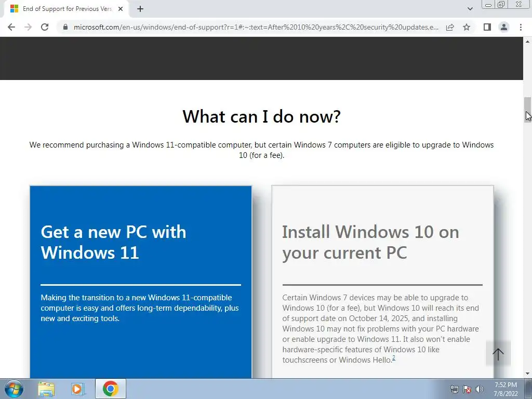Screen dimensions: 532x399
Task: Open a new browser tab
Action: 140,9
